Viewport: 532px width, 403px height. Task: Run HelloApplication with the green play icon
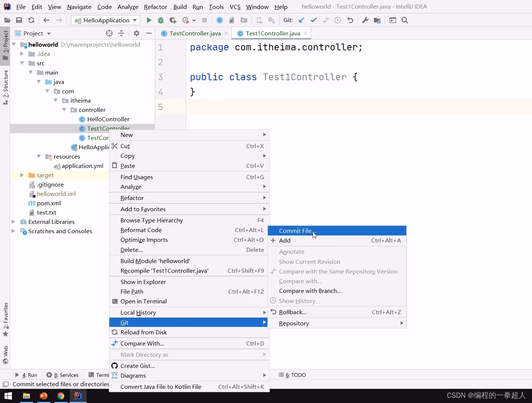[149, 20]
